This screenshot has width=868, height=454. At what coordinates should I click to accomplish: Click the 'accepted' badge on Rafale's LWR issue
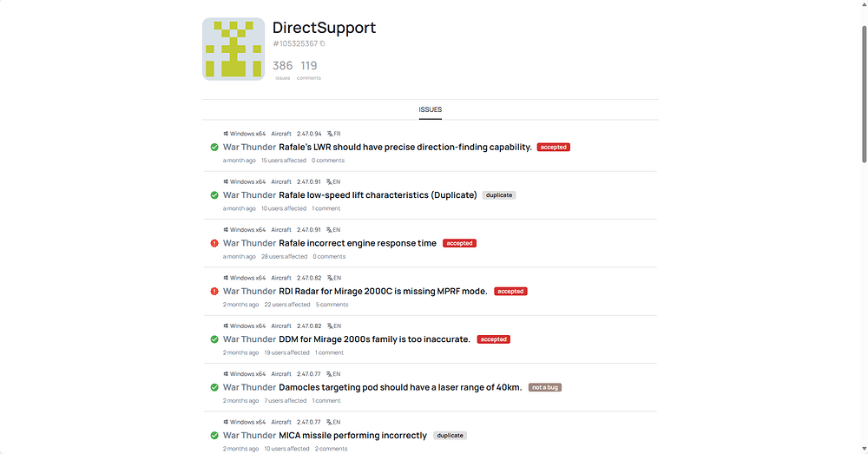point(553,148)
